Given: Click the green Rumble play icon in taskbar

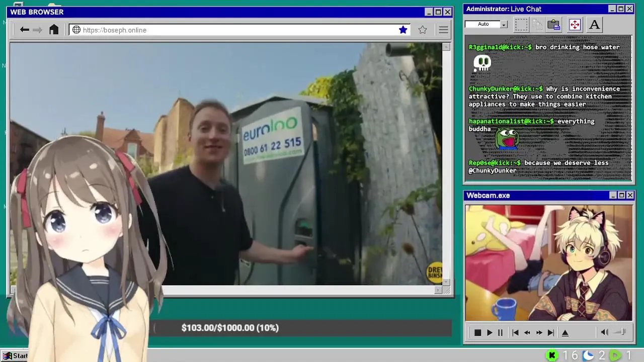Looking at the screenshot, I should tap(615, 355).
